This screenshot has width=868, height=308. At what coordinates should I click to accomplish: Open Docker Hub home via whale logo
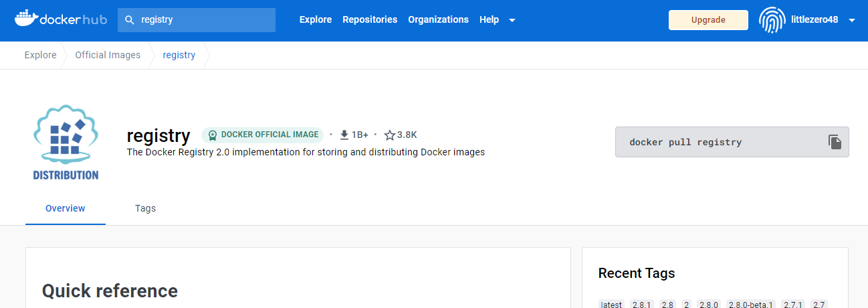pos(60,19)
